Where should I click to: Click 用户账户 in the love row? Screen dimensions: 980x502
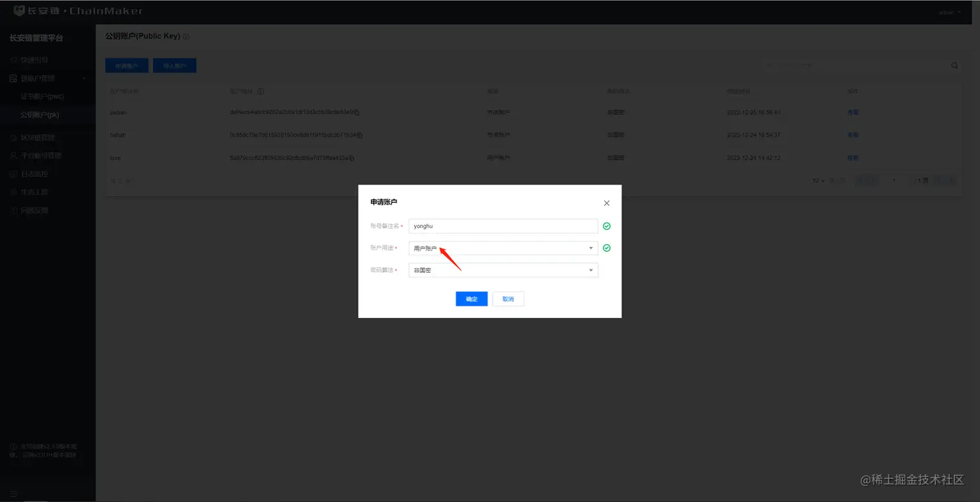(498, 158)
